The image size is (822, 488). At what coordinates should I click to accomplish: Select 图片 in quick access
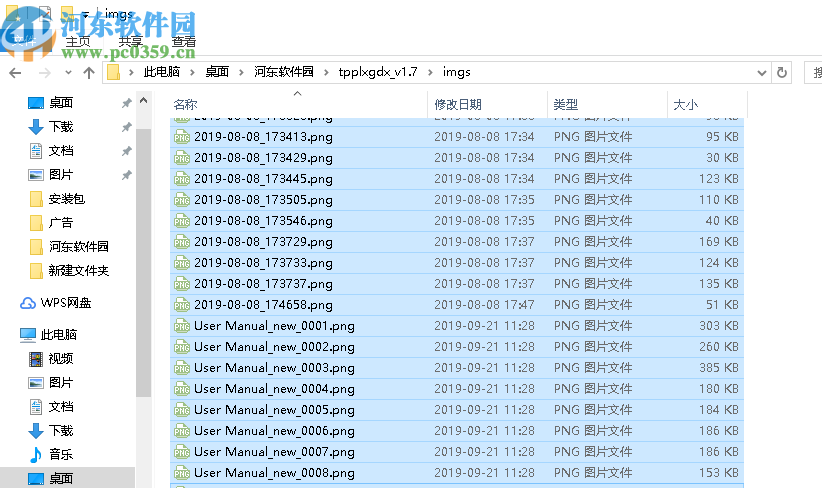coord(61,175)
